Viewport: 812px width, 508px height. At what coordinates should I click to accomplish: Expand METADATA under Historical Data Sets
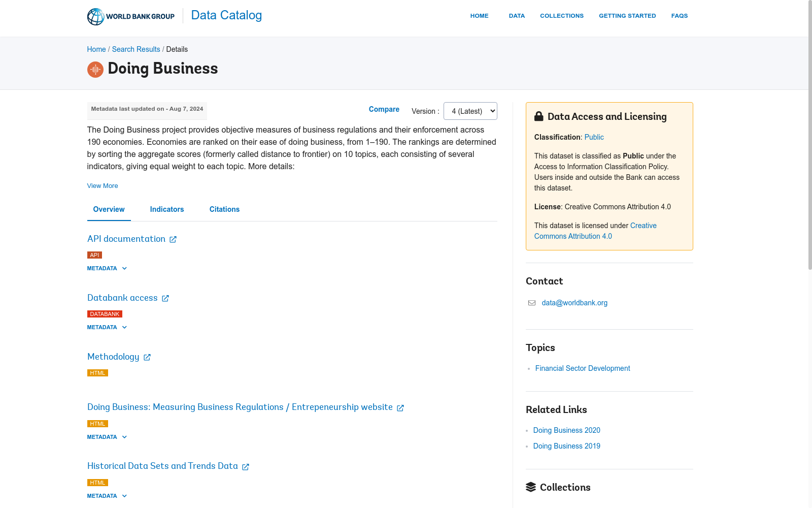[x=107, y=496]
